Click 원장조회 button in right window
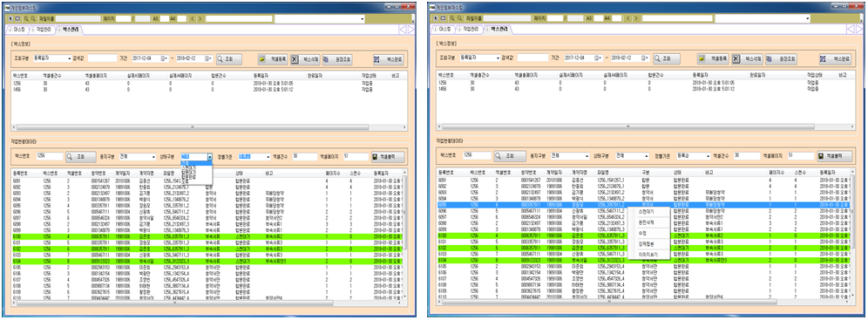Viewport: 868px width, 320px height. pyautogui.click(x=780, y=58)
